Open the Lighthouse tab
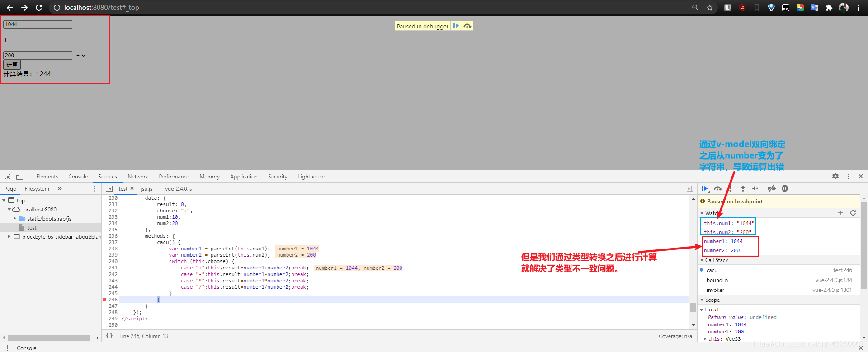Image resolution: width=868 pixels, height=352 pixels. (311, 177)
